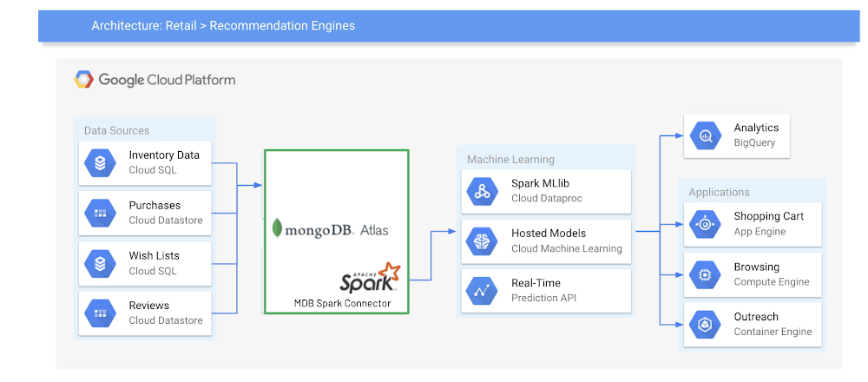Click the "Compute Engine" subtitle
This screenshot has width=868, height=382.
tap(772, 282)
